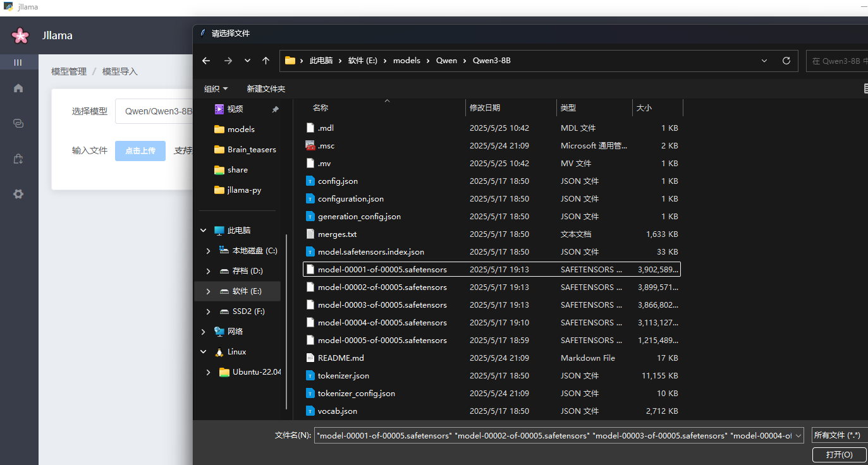Toggle the Jllama sidebar collapse icon
The width and height of the screenshot is (868, 465).
click(18, 63)
